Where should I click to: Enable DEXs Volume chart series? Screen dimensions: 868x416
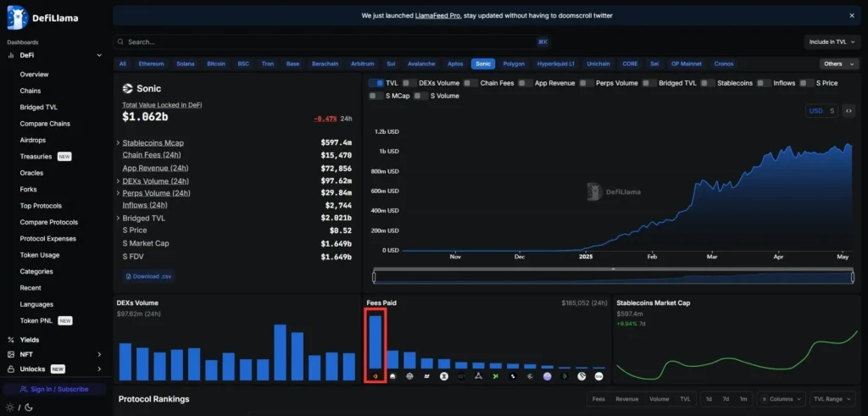(409, 83)
